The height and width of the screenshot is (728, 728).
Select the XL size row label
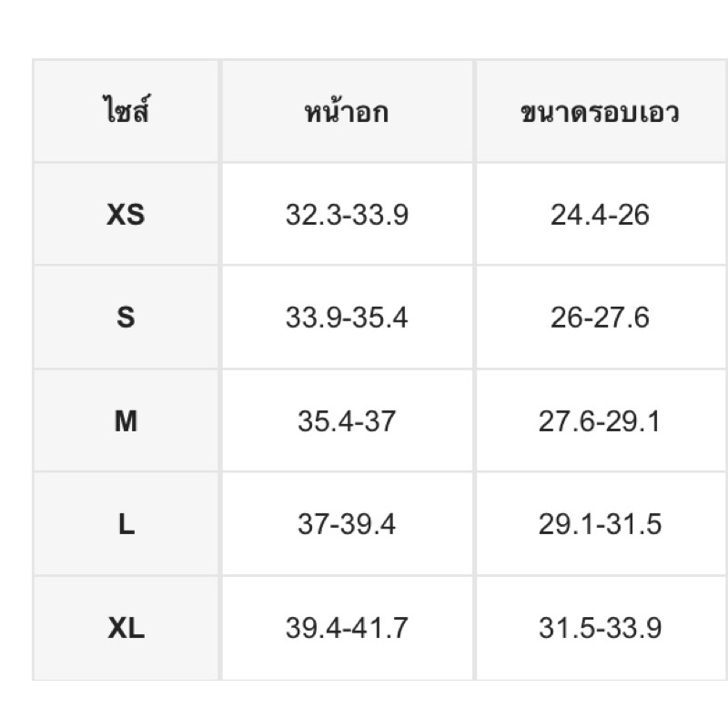point(126,628)
